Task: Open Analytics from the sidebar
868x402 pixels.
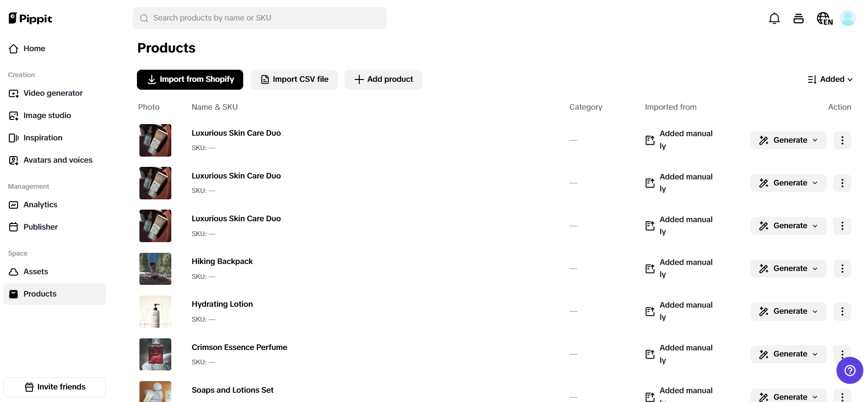Action: pos(40,205)
